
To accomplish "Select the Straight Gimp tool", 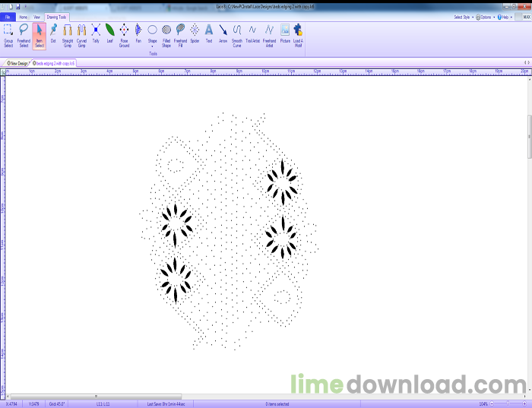I will 68,36.
